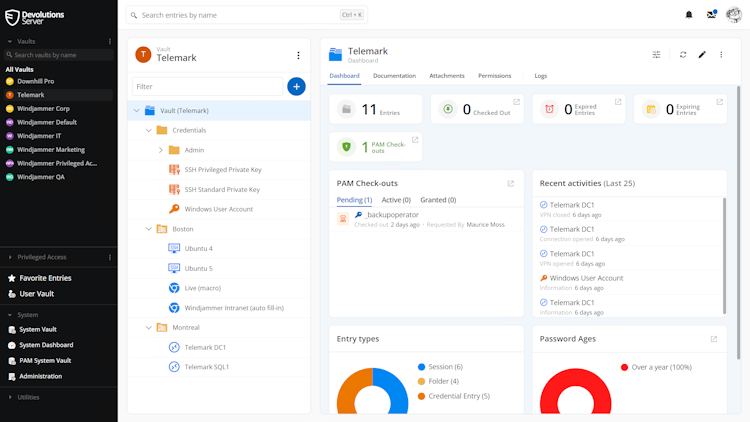Open Expiring Entries card external link

719,102
